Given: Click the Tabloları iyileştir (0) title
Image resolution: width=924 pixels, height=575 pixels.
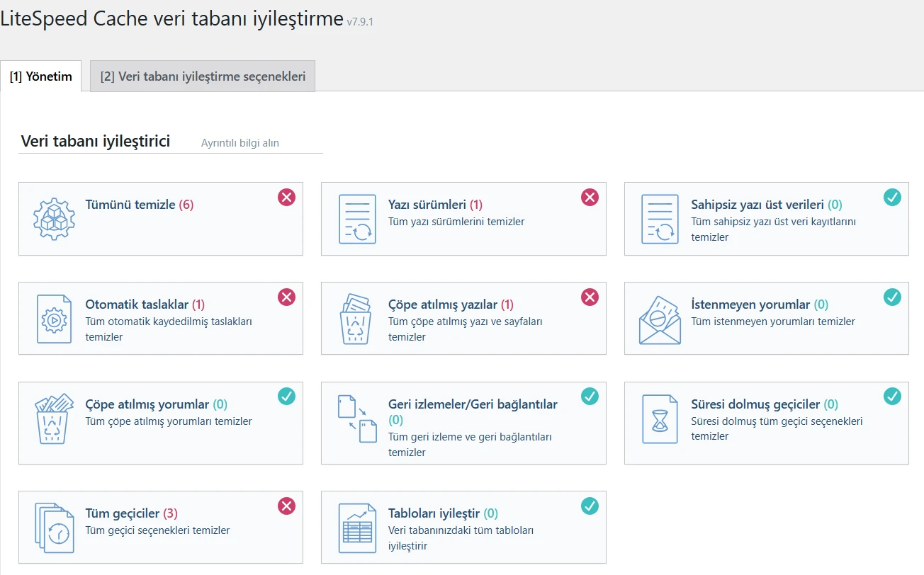Looking at the screenshot, I should pyautogui.click(x=443, y=513).
